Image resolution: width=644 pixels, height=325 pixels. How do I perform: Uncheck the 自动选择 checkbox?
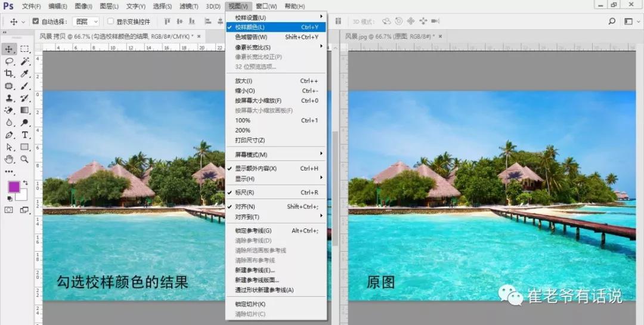pos(36,21)
